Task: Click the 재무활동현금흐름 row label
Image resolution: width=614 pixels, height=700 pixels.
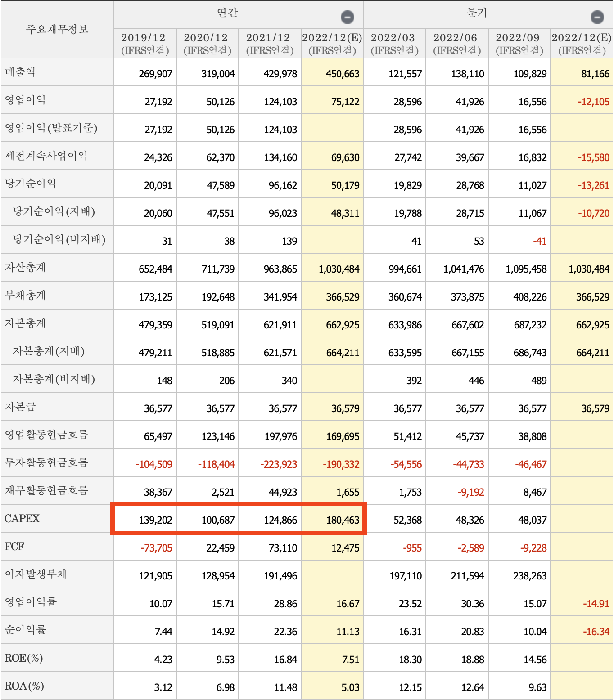Action: pos(46,490)
